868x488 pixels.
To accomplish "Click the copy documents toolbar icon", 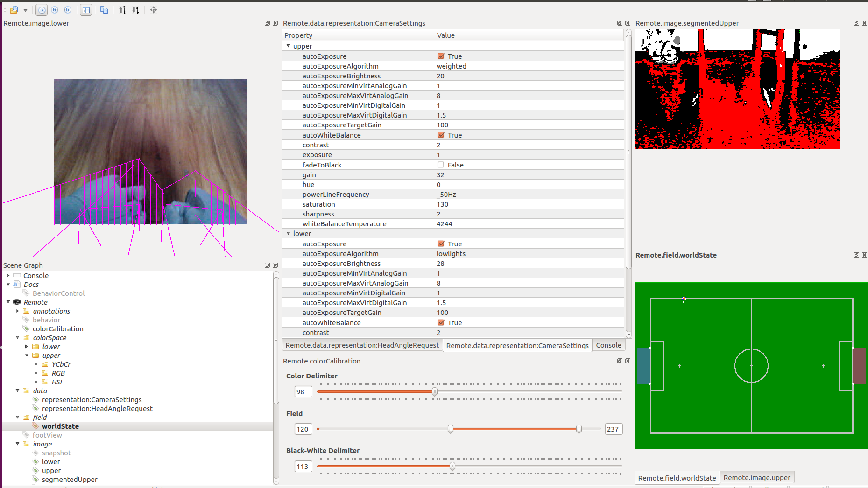I will coord(104,10).
